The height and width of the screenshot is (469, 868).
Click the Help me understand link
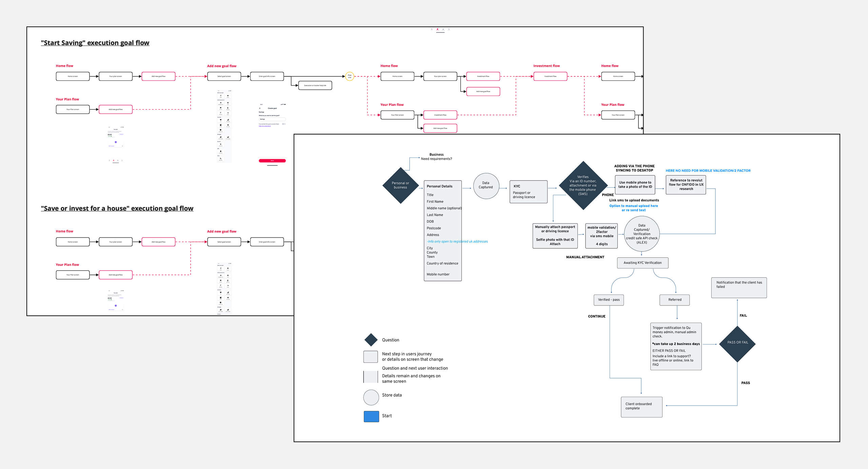[265, 126]
